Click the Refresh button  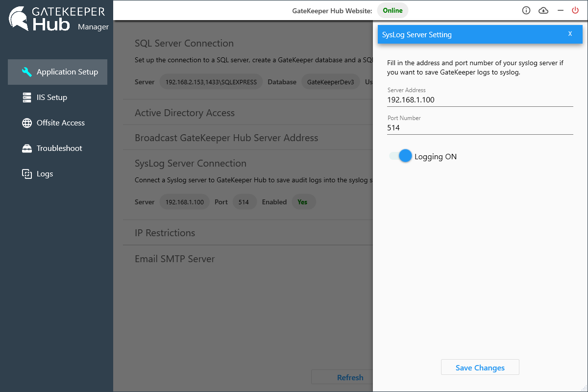[343, 377]
